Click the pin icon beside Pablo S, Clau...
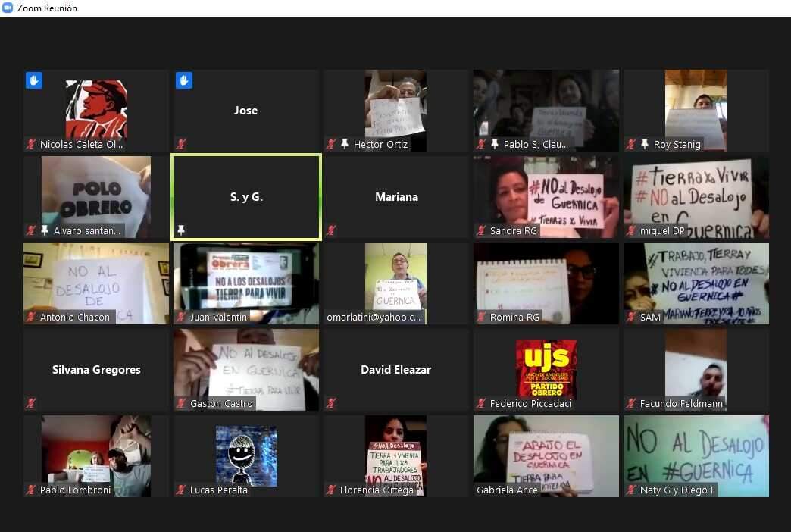The image size is (791, 532). pyautogui.click(x=495, y=144)
